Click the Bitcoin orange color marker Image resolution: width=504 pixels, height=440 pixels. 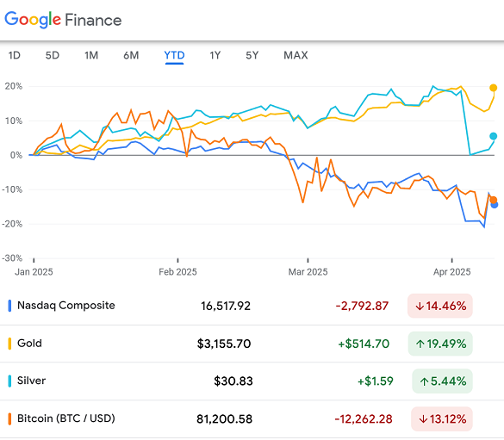(9, 418)
